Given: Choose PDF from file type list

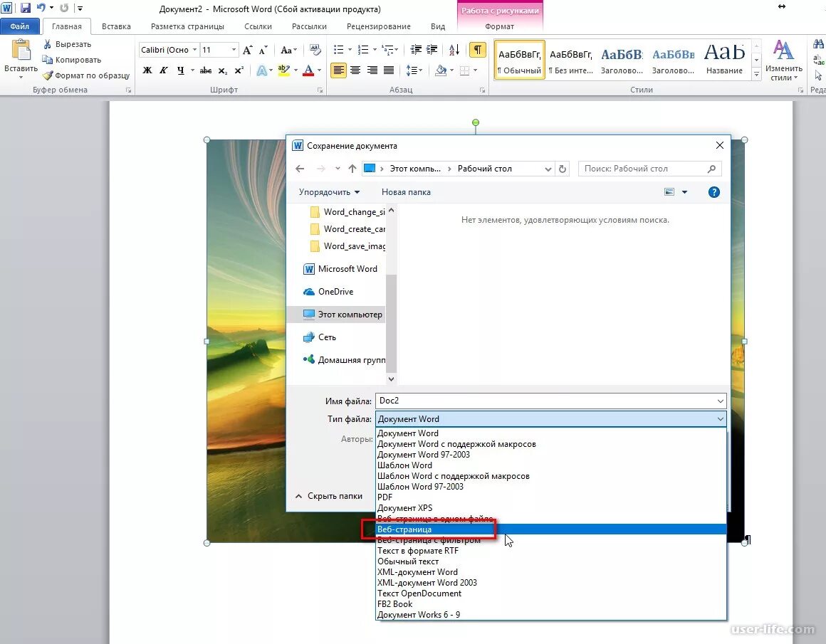Looking at the screenshot, I should [552, 497].
